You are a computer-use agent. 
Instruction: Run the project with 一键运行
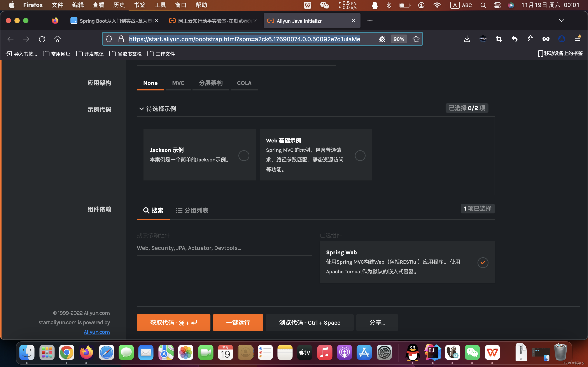pos(238,322)
